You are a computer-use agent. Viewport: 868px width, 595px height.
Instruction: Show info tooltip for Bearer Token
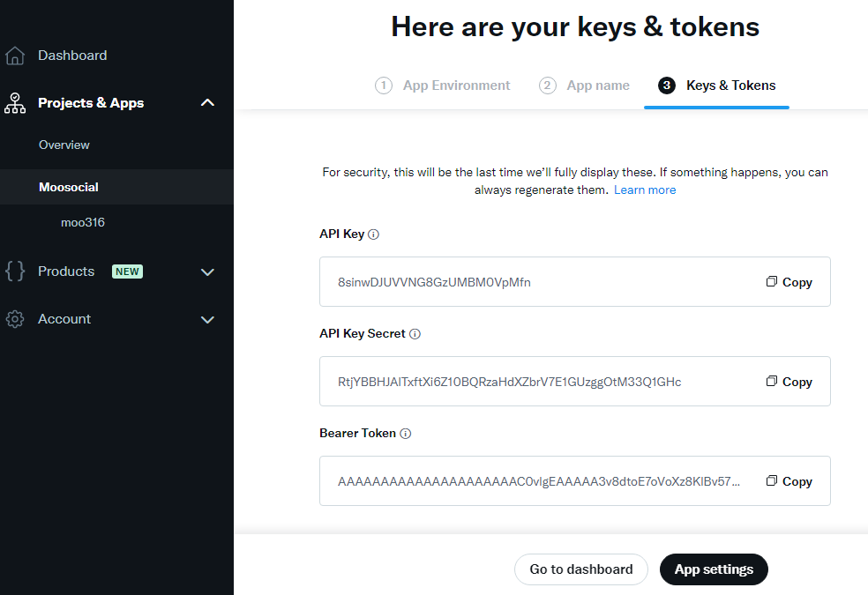(x=406, y=434)
